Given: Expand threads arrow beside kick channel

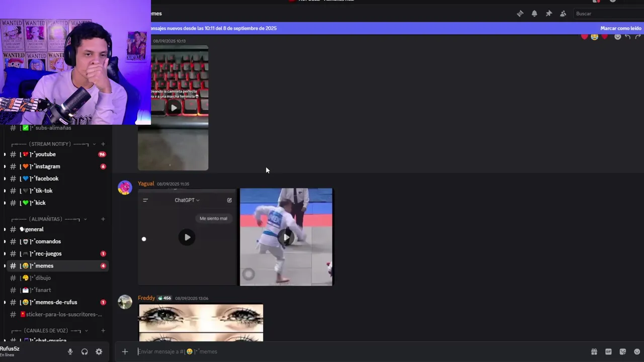Looking at the screenshot, I should pyautogui.click(x=5, y=203).
